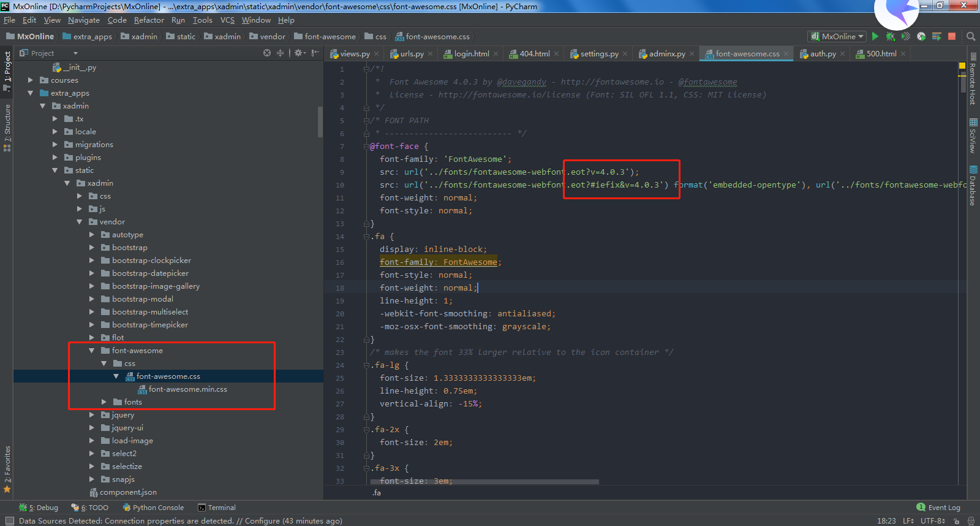Open the File menu
Viewport: 980px width, 526px height.
(x=9, y=20)
